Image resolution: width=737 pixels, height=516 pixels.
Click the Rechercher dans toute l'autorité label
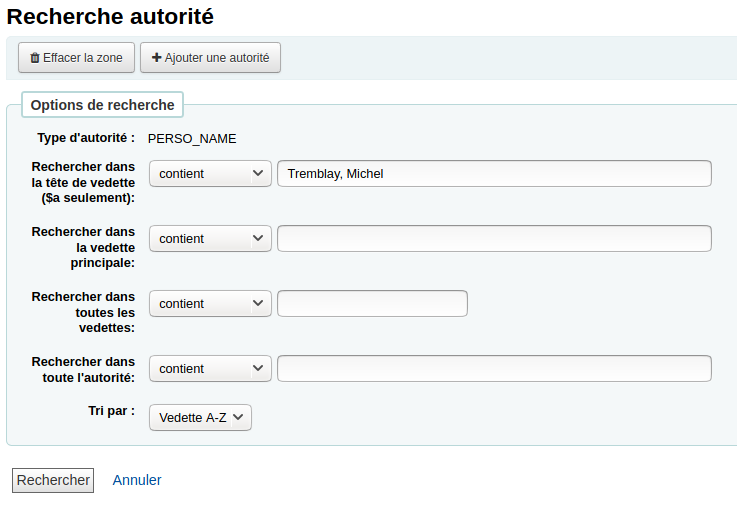[x=83, y=369]
